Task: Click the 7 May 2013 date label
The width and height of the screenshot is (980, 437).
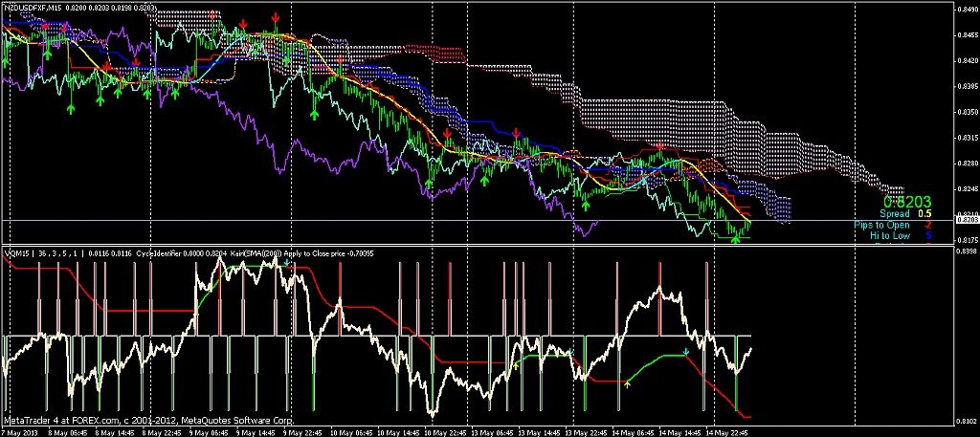Action: [19, 432]
